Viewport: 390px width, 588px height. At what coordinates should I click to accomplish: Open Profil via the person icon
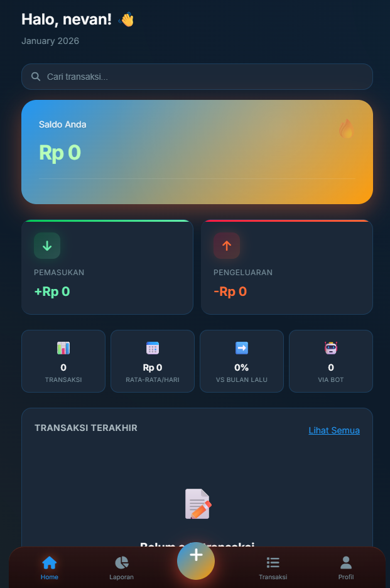(345, 562)
